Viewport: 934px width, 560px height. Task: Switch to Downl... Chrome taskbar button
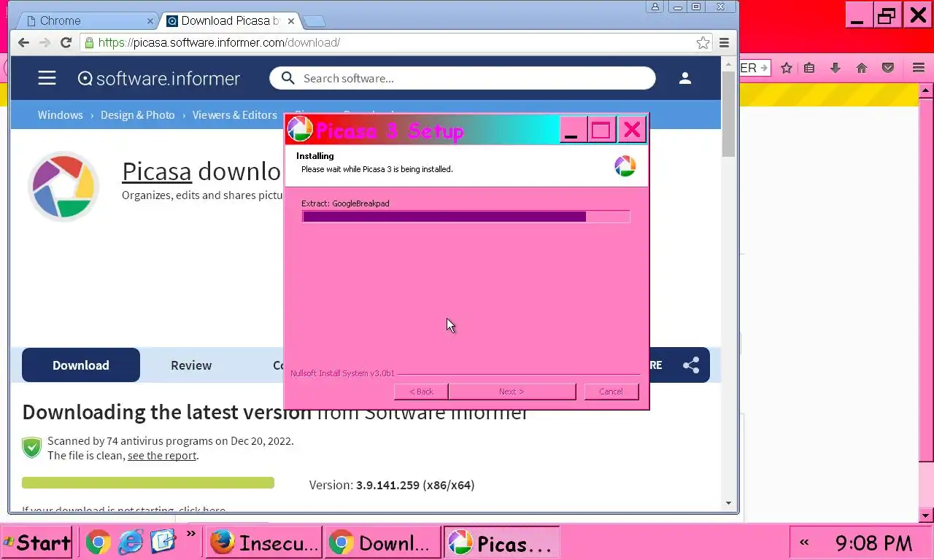[383, 542]
